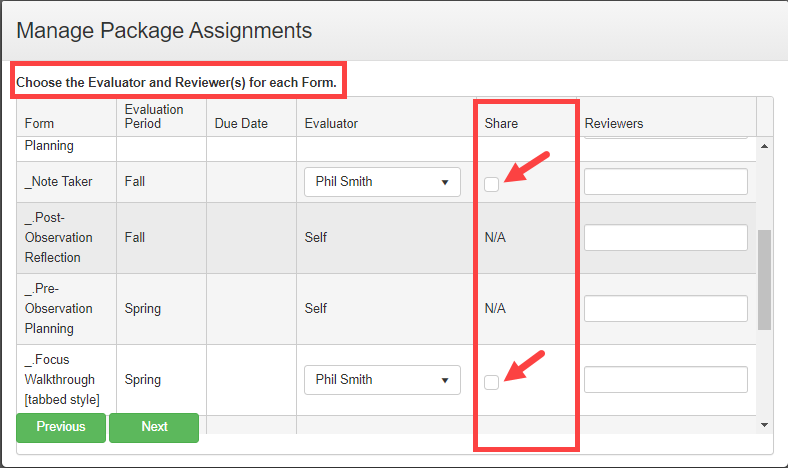Viewport: 788px width, 468px height.
Task: Click the Form column header
Action: pyautogui.click(x=39, y=124)
